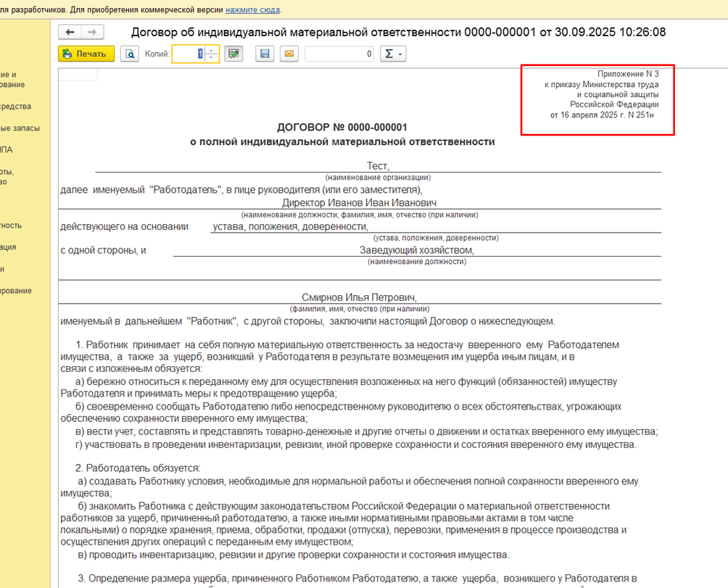Click the position 'Заведующий хозяйством,'
The image size is (728, 588).
tap(417, 250)
